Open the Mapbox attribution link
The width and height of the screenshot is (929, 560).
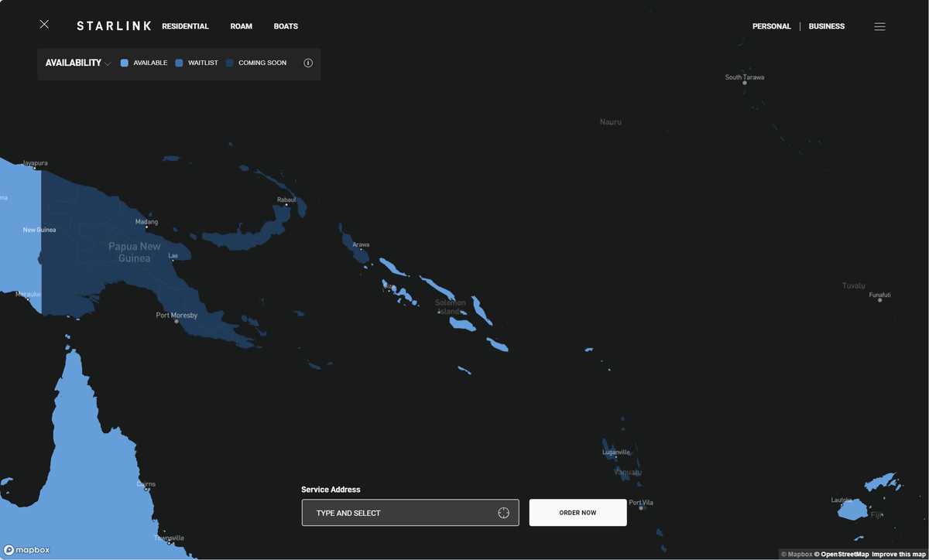pyautogui.click(x=797, y=555)
